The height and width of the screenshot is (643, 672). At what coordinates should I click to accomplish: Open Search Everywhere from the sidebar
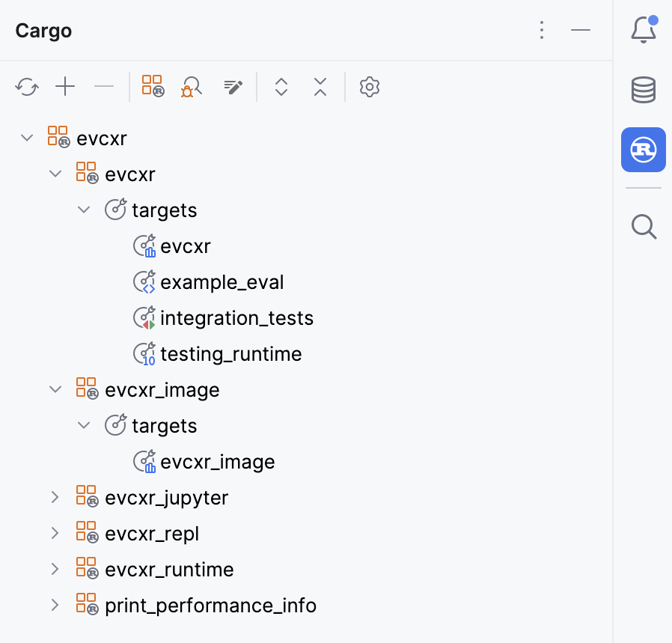click(x=644, y=227)
